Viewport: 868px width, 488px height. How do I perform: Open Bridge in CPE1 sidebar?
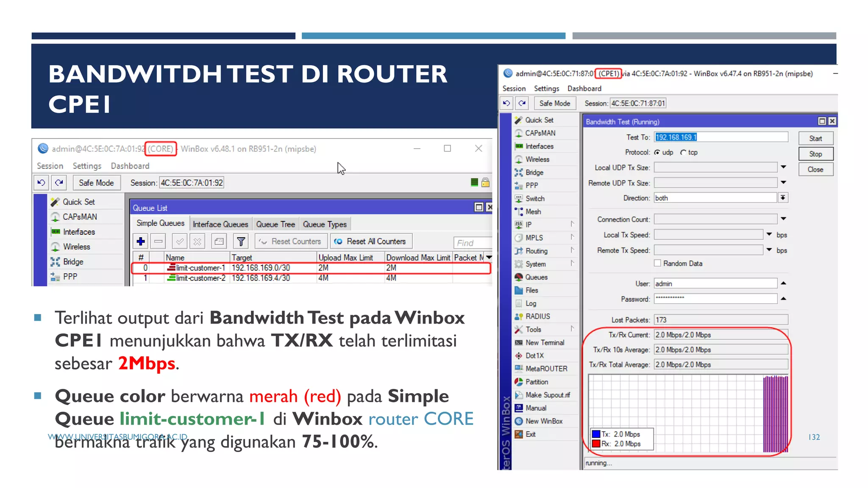534,172
